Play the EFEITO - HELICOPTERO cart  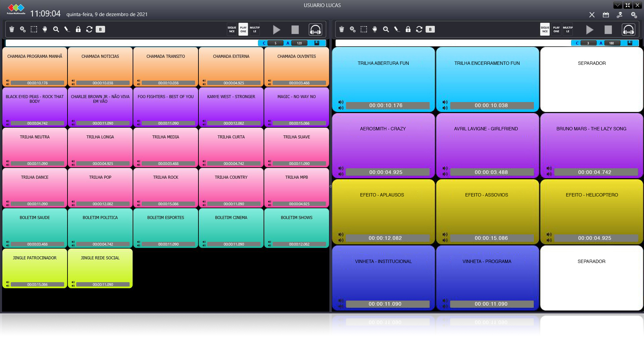(592, 212)
